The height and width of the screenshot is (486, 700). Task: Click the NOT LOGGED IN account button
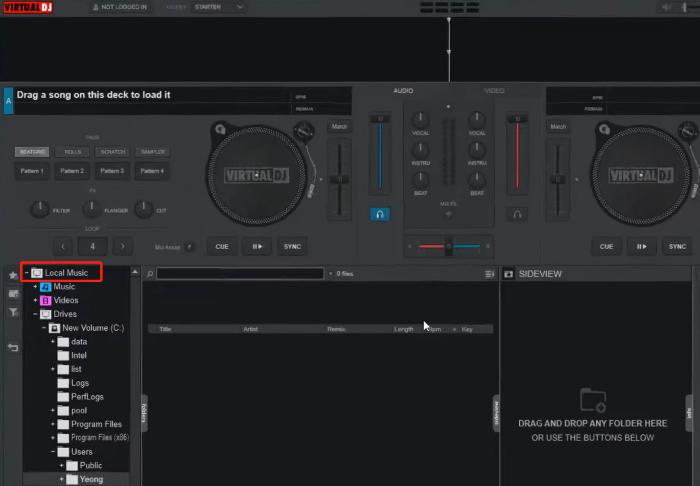pos(120,7)
